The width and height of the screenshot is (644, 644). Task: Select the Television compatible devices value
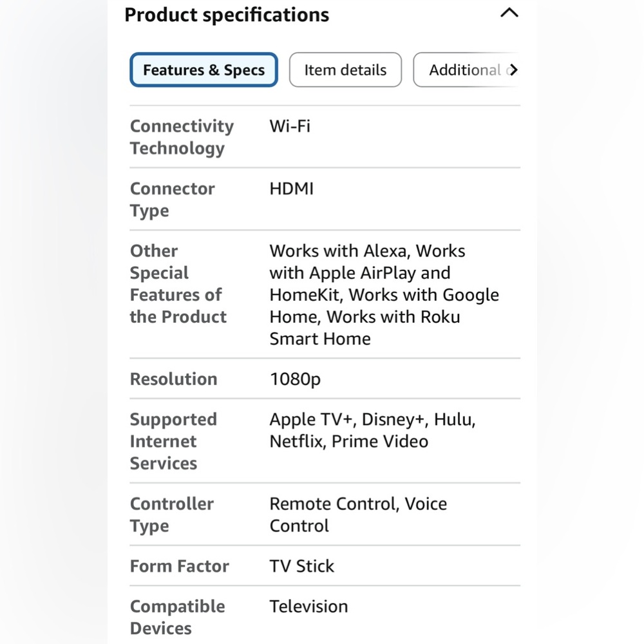[309, 607]
